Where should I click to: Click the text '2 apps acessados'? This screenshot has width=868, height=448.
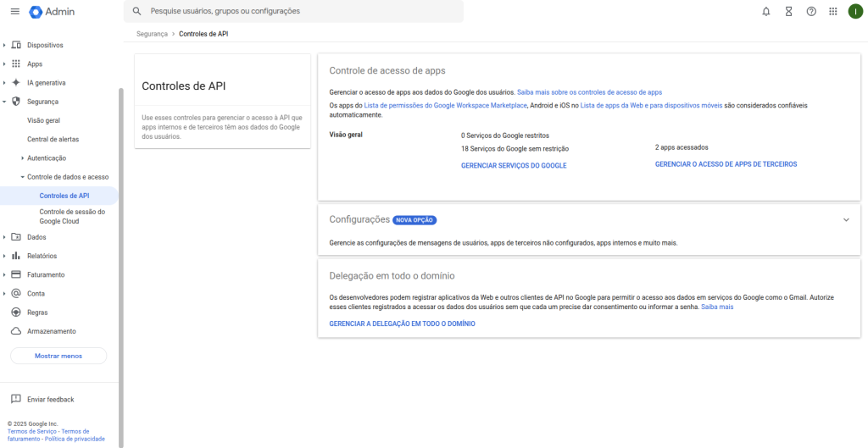(x=682, y=147)
